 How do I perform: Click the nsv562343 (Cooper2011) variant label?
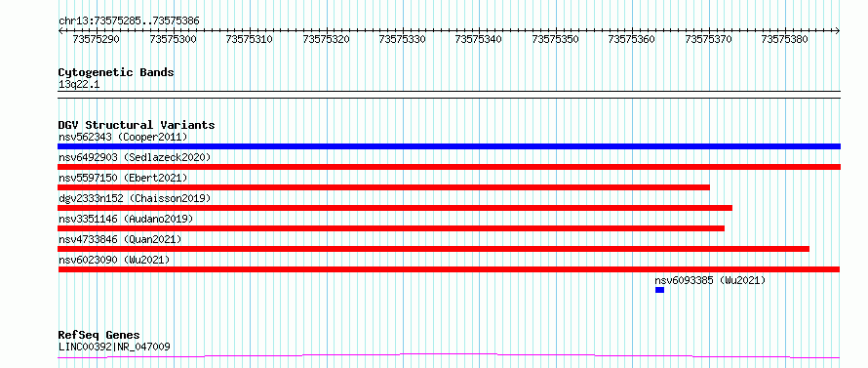[123, 137]
